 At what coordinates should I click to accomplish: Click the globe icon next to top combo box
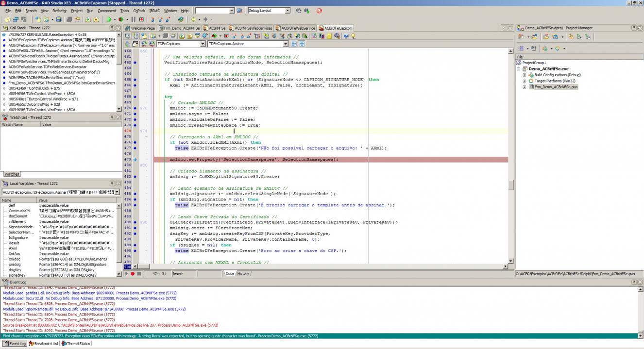[x=239, y=10]
